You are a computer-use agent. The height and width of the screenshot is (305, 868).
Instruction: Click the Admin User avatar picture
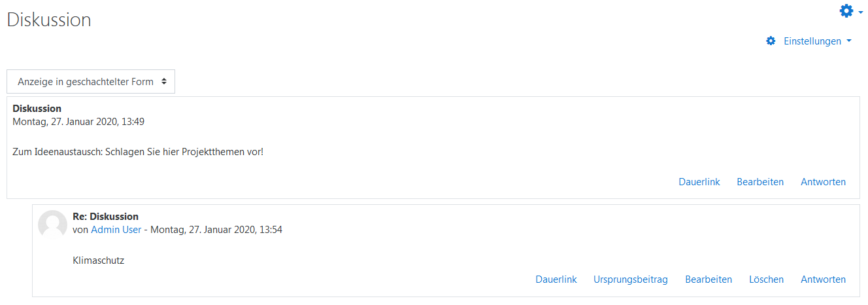pos(52,224)
